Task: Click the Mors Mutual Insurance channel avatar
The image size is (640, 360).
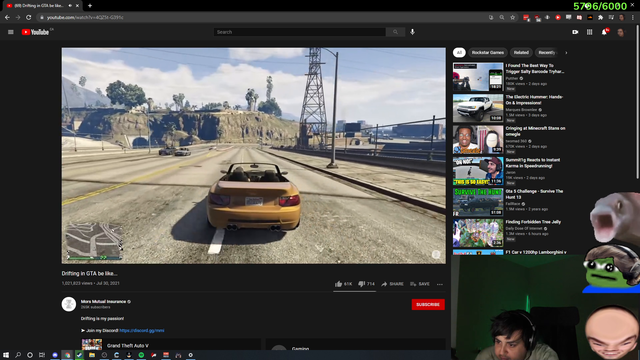Action: (x=69, y=304)
